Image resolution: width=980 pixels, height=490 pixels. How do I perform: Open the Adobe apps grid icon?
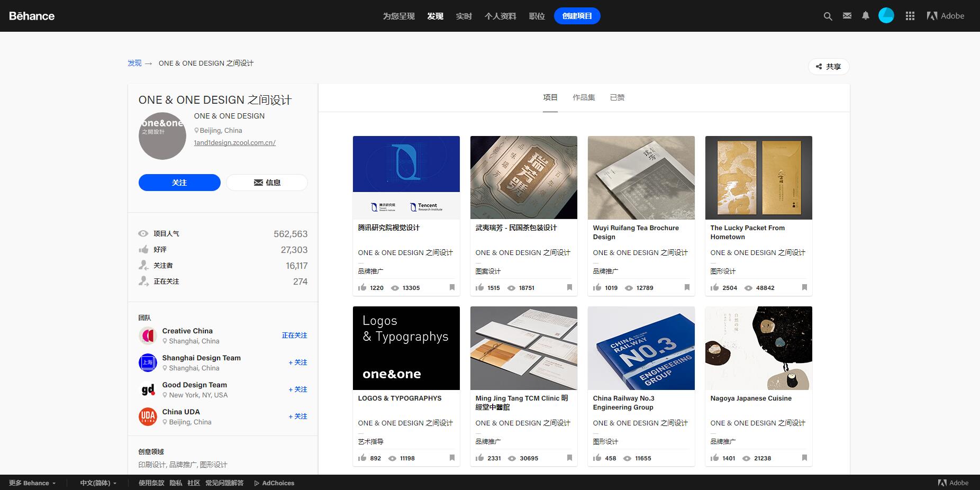tap(910, 16)
